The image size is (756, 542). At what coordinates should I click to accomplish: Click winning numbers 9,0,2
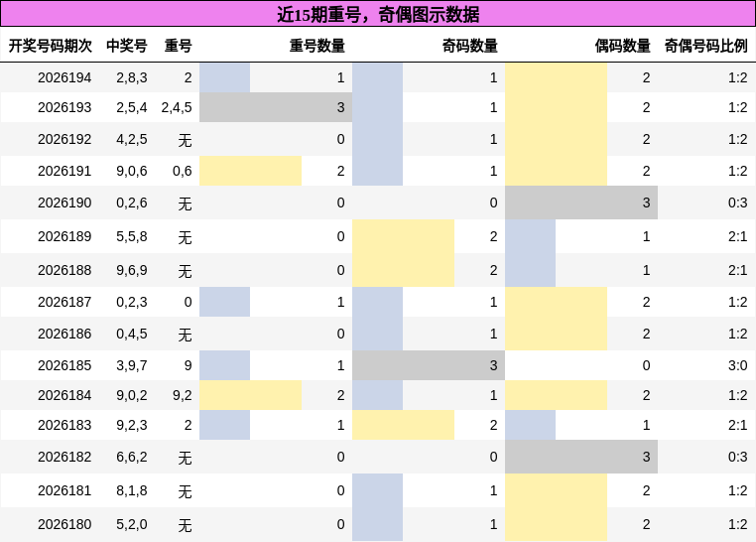tap(132, 395)
